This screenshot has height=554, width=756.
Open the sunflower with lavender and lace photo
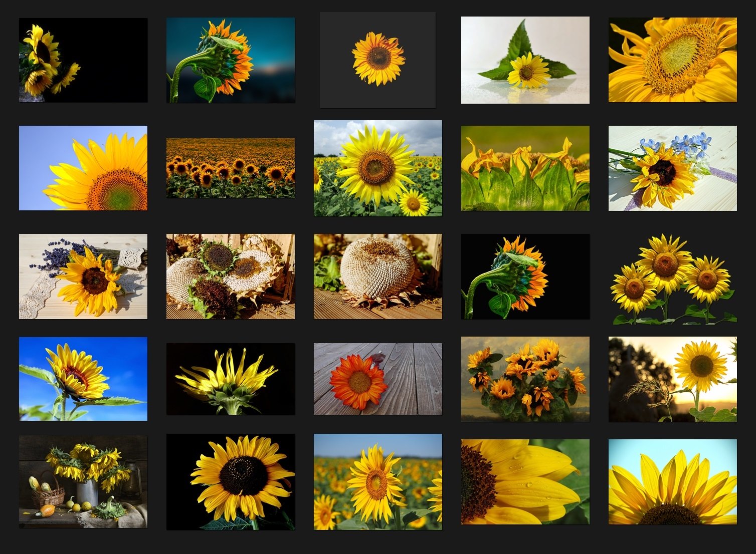point(83,275)
